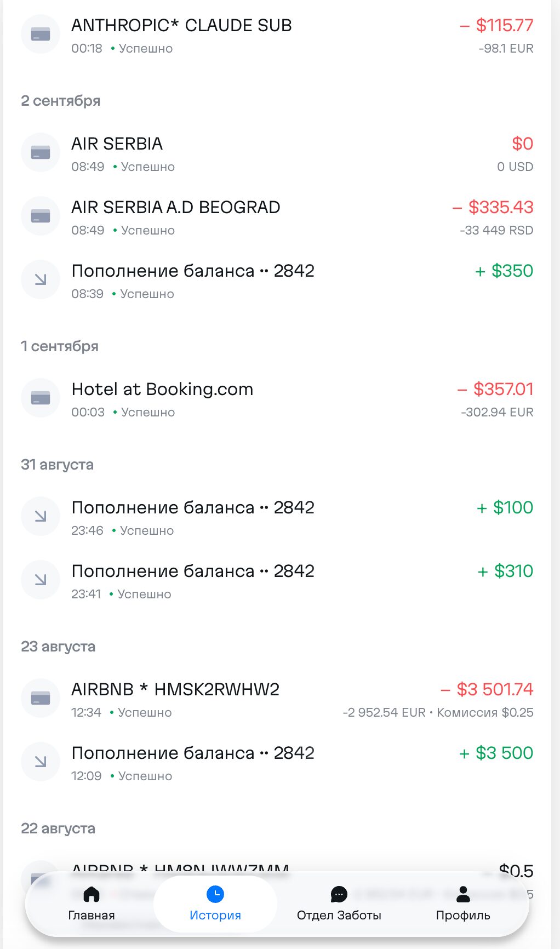
Task: Go to Главная home tab
Action: point(92,904)
